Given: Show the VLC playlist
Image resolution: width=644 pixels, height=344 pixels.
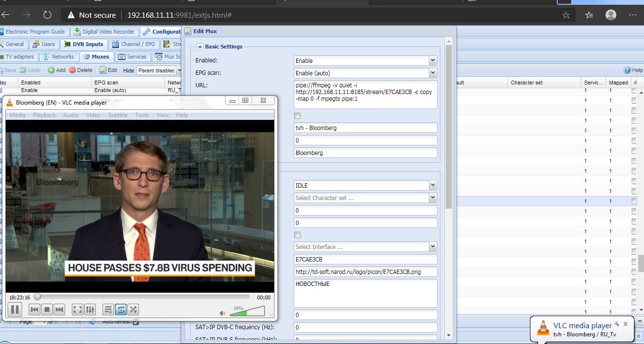Looking at the screenshot, I should [108, 309].
